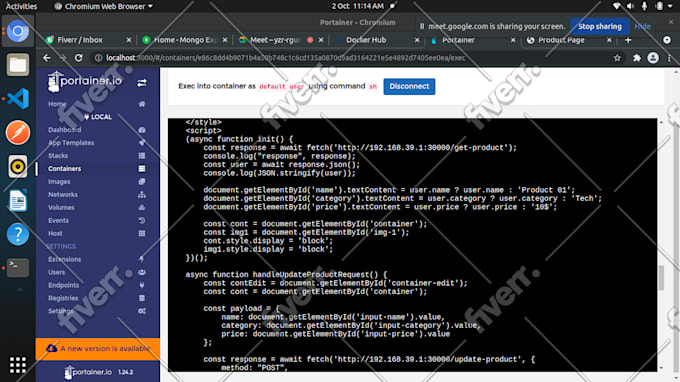Click the Disconnect button

coord(409,86)
